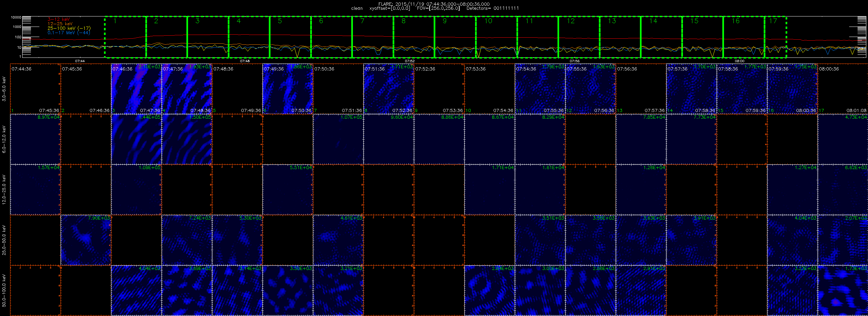Select light curve interval 12 marker
The height and width of the screenshot is (316, 868).
tap(571, 21)
